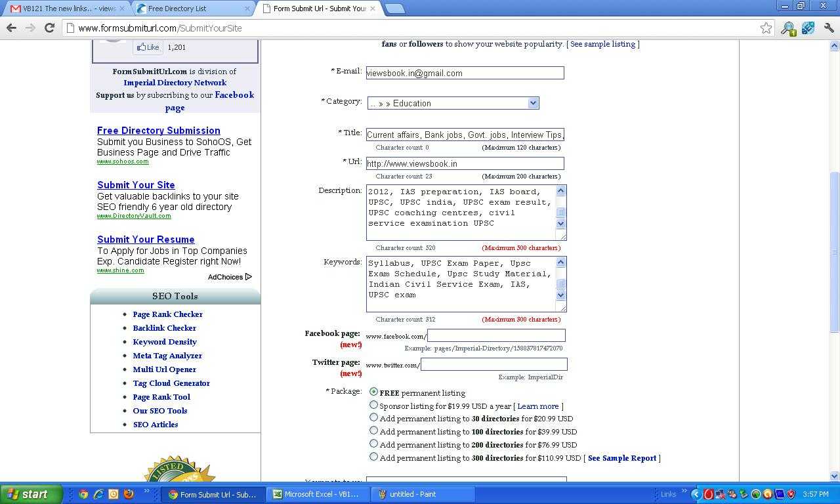Image resolution: width=840 pixels, height=504 pixels.
Task: Click the Title input field
Action: [465, 135]
